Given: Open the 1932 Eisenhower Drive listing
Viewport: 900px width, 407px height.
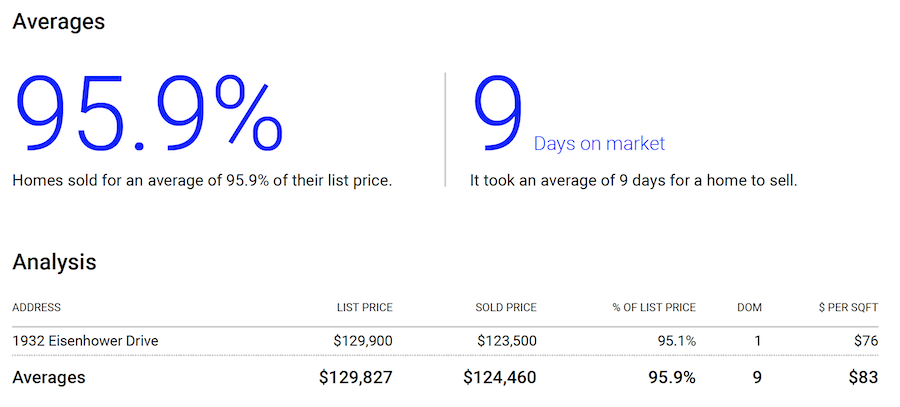Looking at the screenshot, I should (x=85, y=341).
